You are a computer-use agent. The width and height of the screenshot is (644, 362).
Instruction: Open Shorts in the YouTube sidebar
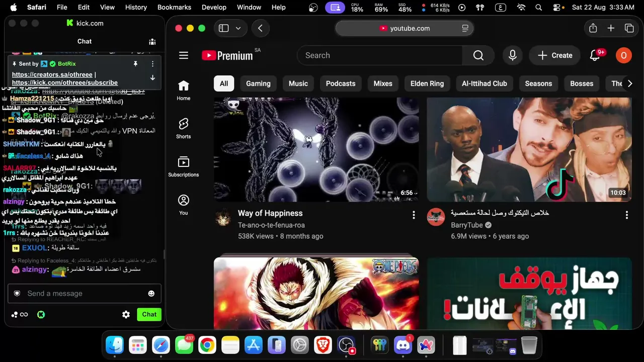coord(184,128)
